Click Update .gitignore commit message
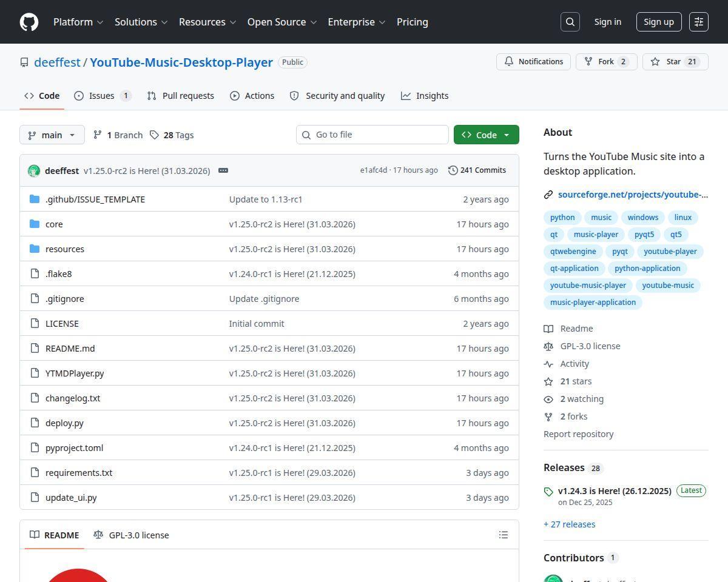The height and width of the screenshot is (582, 728). pyautogui.click(x=264, y=298)
